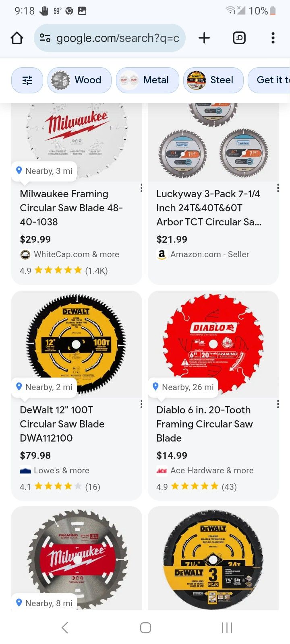Viewport: 290px width, 644px height.
Task: Open the tab switcher button
Action: tap(239, 38)
